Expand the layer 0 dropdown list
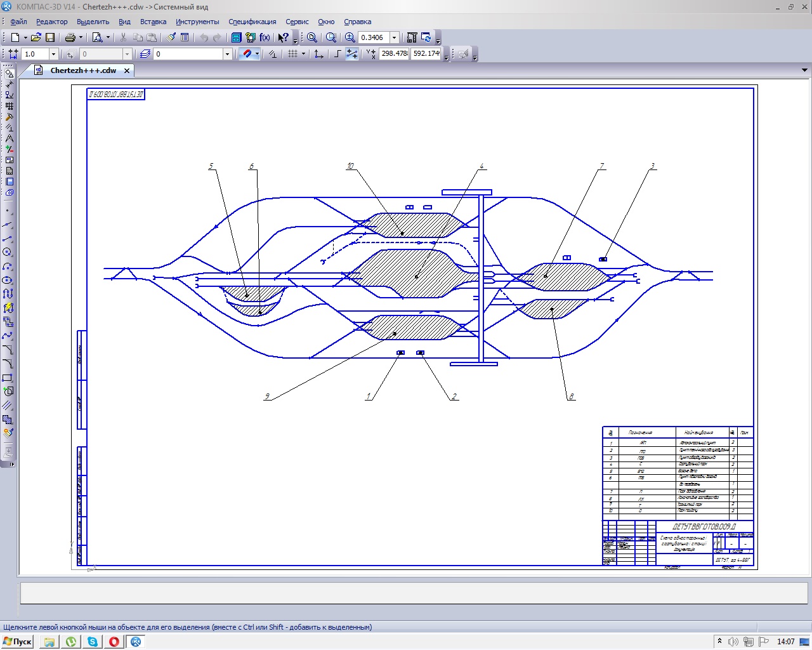Image resolution: width=812 pixels, height=650 pixels. coord(227,54)
